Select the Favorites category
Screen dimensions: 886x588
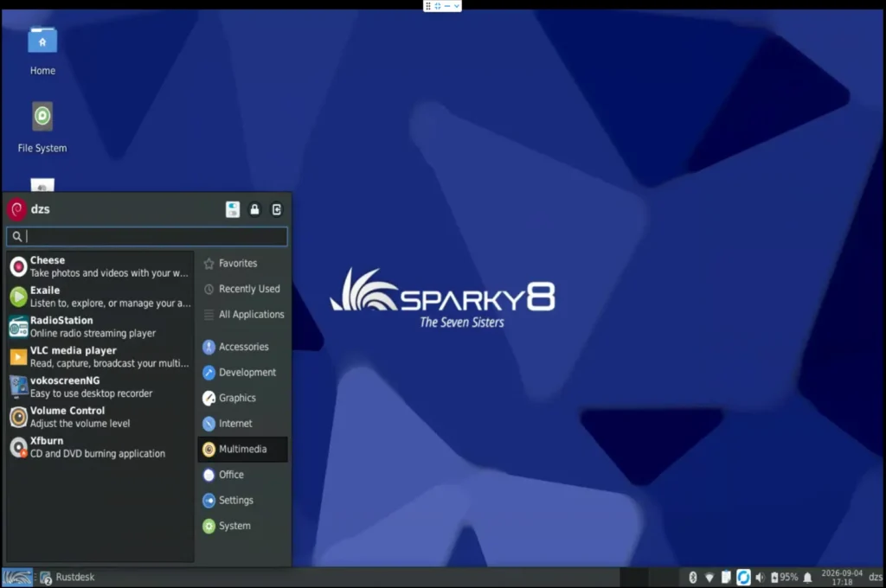(242, 263)
